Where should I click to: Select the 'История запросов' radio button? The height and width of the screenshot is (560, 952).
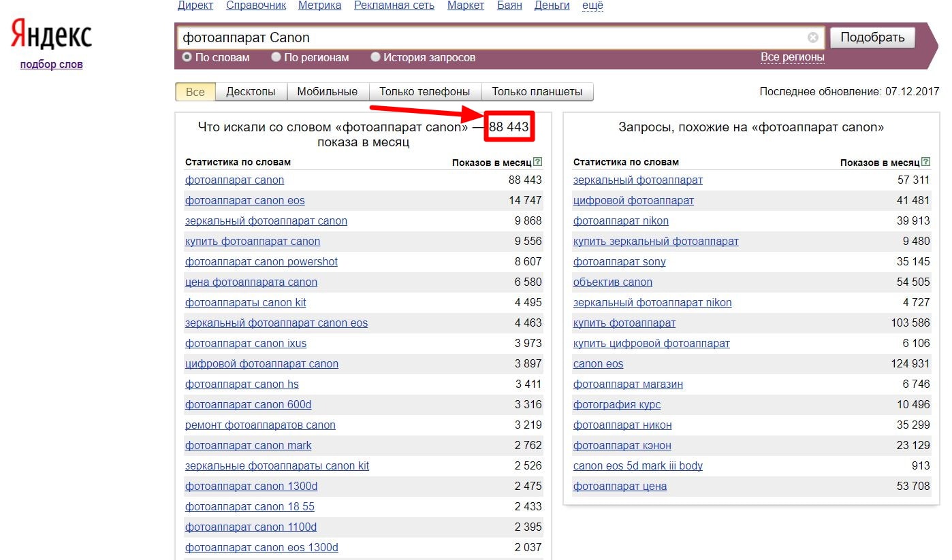(375, 57)
